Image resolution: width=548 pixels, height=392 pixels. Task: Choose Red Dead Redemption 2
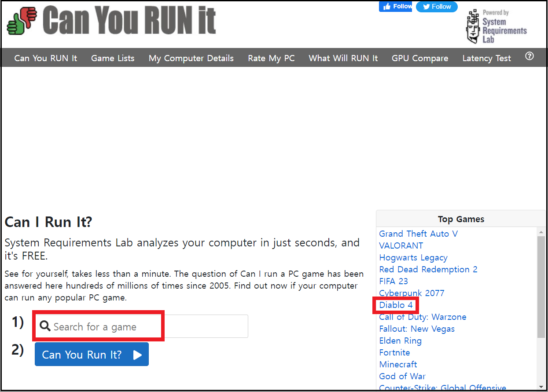pos(428,269)
